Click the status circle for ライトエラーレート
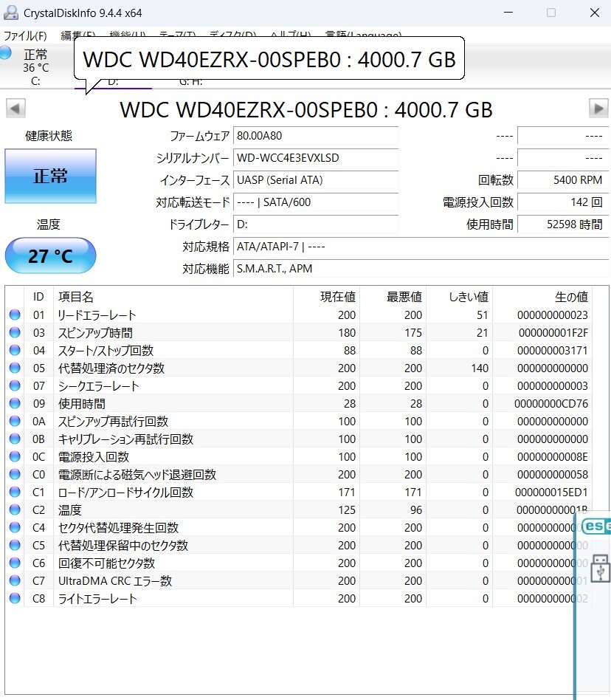Image resolution: width=611 pixels, height=700 pixels. (x=15, y=598)
